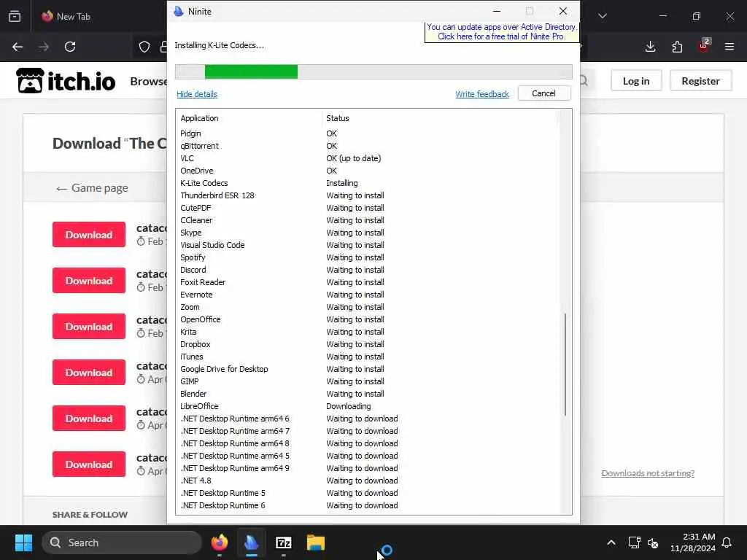Viewport: 747px width, 560px height.
Task: Select the K-Lite Codecs row
Action: [x=368, y=183]
